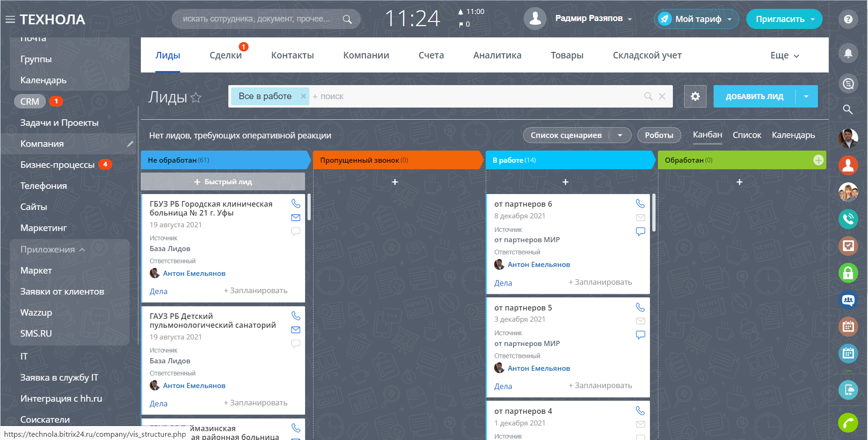Add Лиды page to favorites with star
Image resolution: width=868 pixels, height=440 pixels.
196,97
